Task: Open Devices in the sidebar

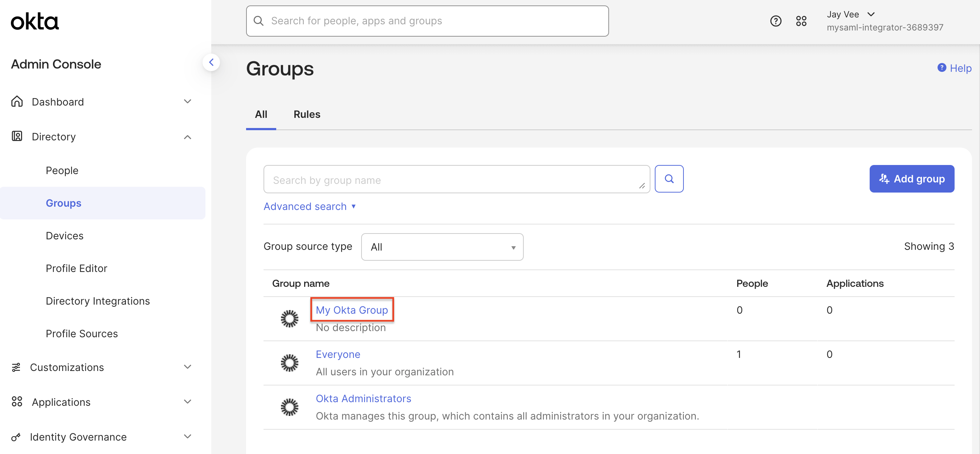Action: point(65,236)
